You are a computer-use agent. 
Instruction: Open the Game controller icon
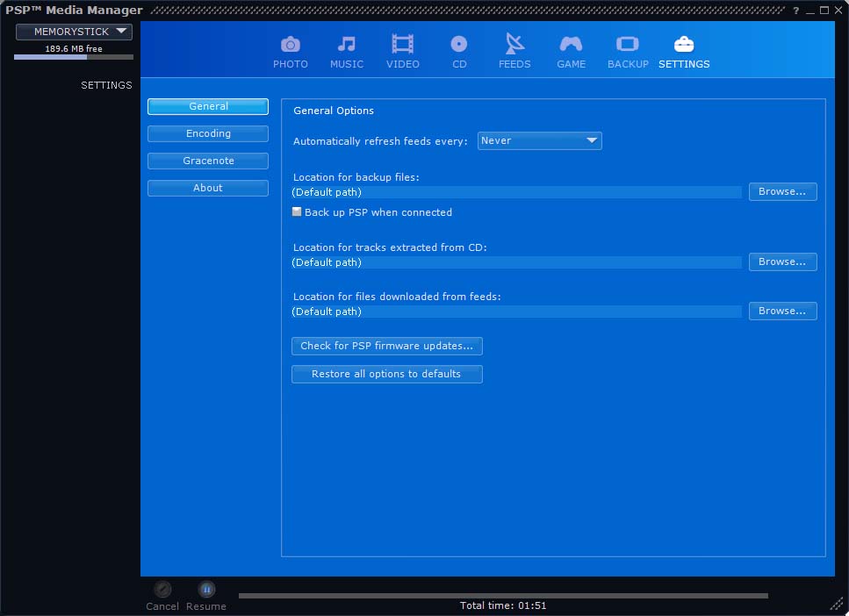tap(571, 45)
